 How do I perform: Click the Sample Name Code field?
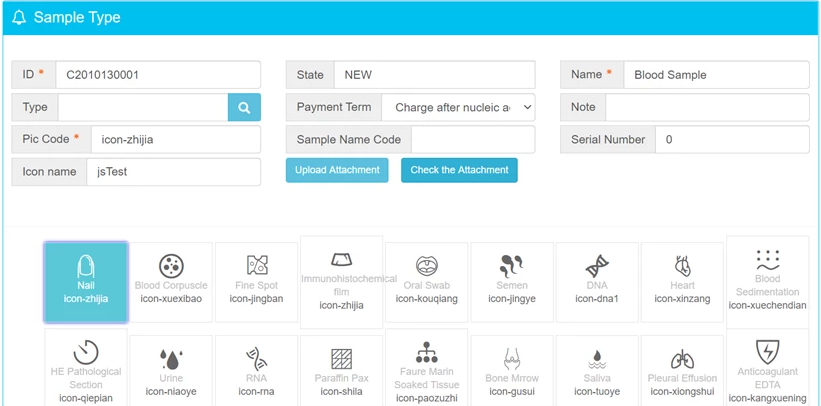(x=472, y=139)
